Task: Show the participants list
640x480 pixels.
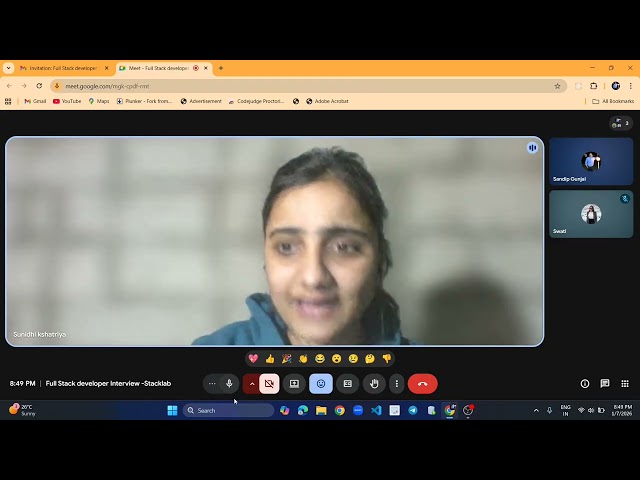Action: [621, 123]
